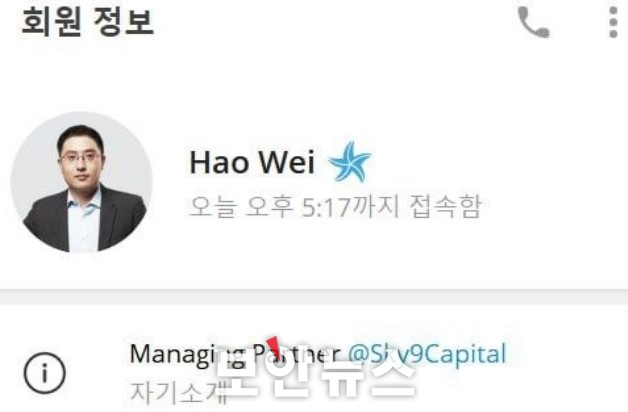This screenshot has width=628, height=412.
Task: Tap the last seen 오후 5:17 status text
Action: [335, 207]
